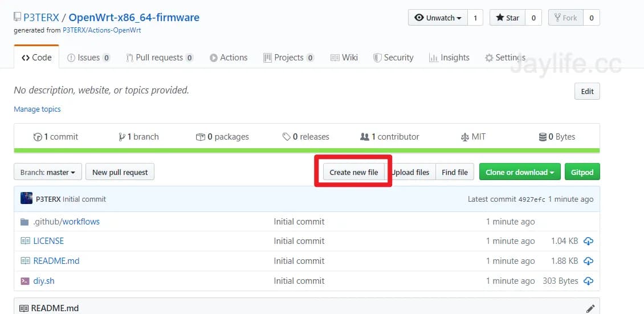The width and height of the screenshot is (644, 314).
Task: Go to the Actions tab
Action: coord(228,58)
